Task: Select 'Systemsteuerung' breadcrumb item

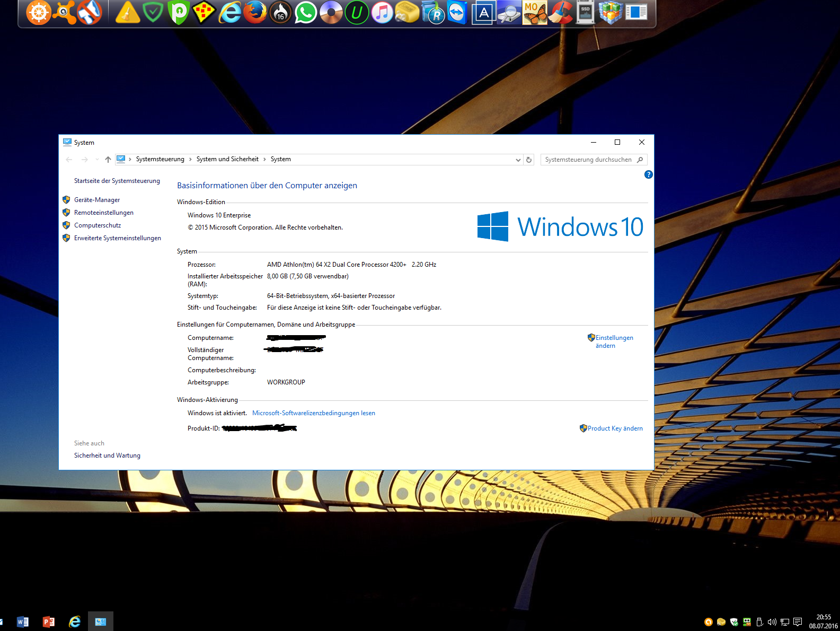Action: coord(160,159)
